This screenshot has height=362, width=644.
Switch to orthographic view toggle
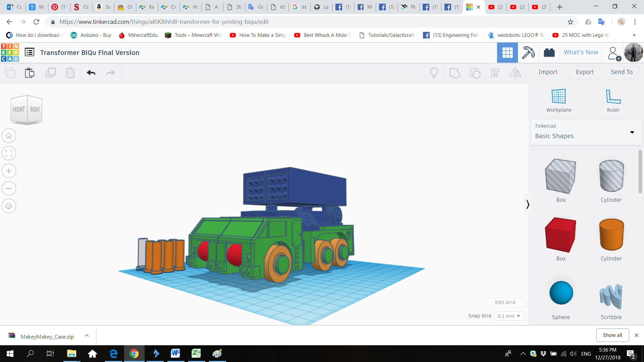click(x=9, y=206)
